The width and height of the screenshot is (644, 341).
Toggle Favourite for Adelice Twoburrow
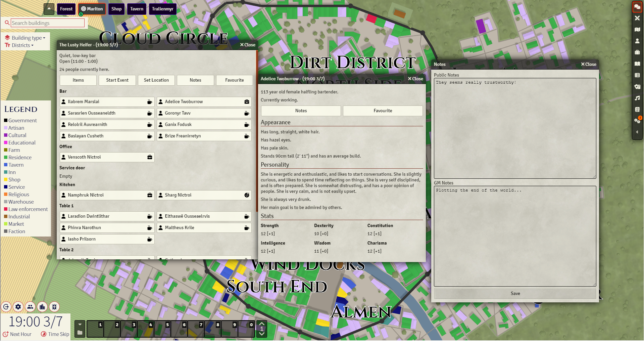[x=383, y=111]
